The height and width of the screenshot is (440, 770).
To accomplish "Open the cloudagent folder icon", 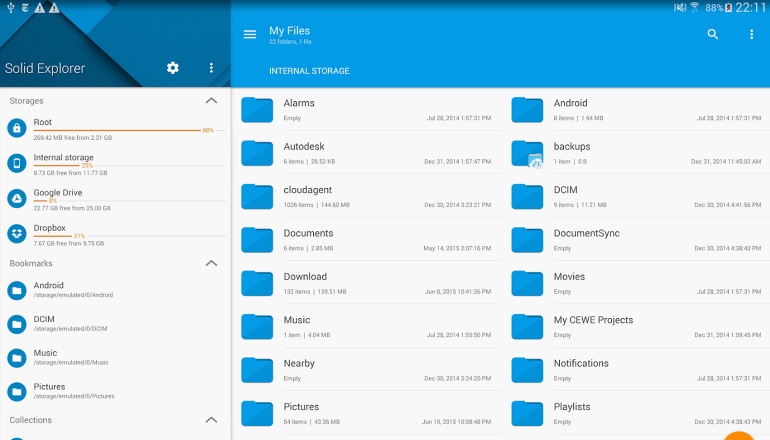I will (x=257, y=196).
